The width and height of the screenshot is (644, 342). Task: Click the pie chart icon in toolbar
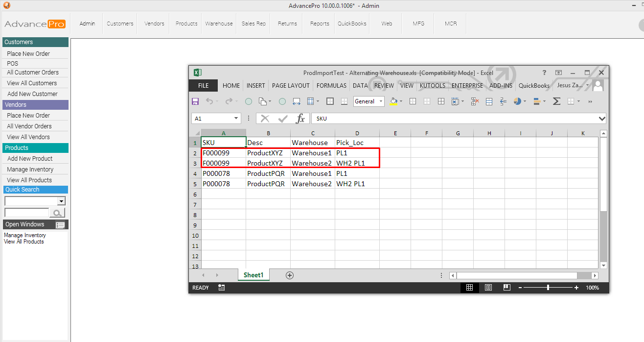[518, 101]
